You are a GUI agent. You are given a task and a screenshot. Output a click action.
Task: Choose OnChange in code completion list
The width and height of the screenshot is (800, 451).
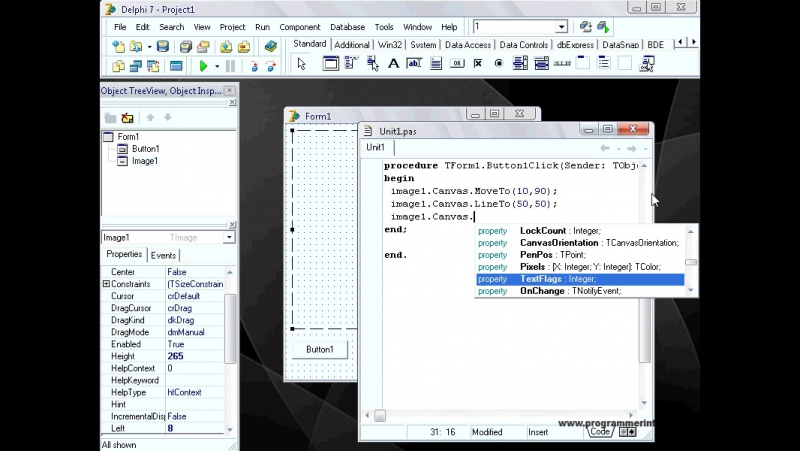(x=580, y=291)
